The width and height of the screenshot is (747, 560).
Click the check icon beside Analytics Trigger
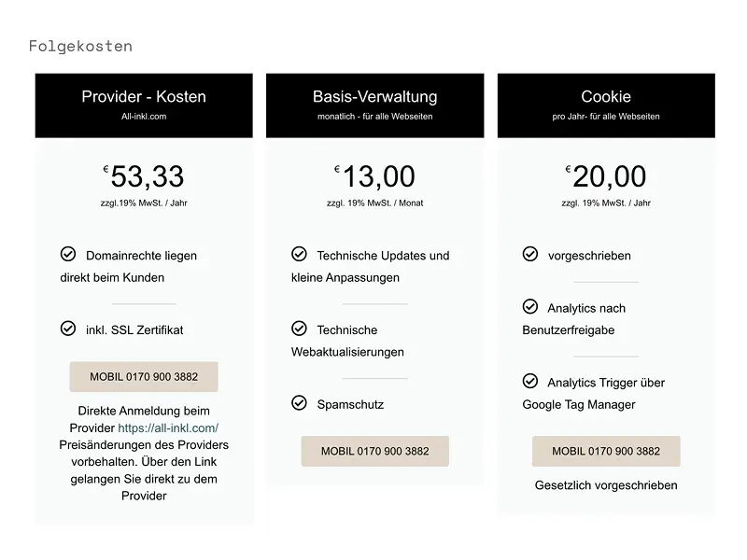pyautogui.click(x=529, y=381)
